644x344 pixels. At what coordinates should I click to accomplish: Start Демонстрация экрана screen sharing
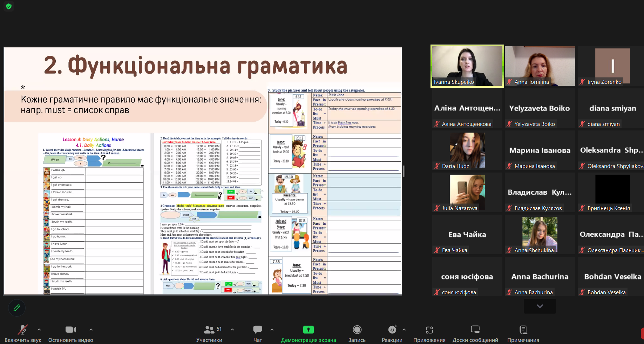point(309,333)
